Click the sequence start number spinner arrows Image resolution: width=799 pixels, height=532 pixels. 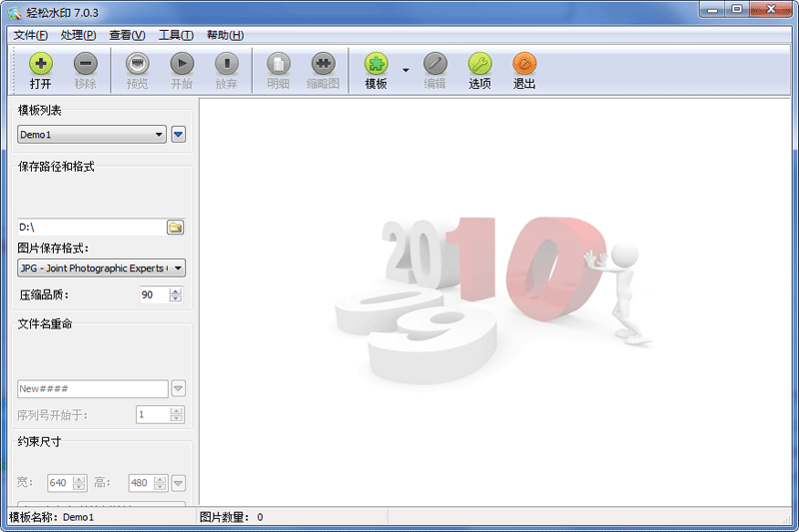coord(176,414)
